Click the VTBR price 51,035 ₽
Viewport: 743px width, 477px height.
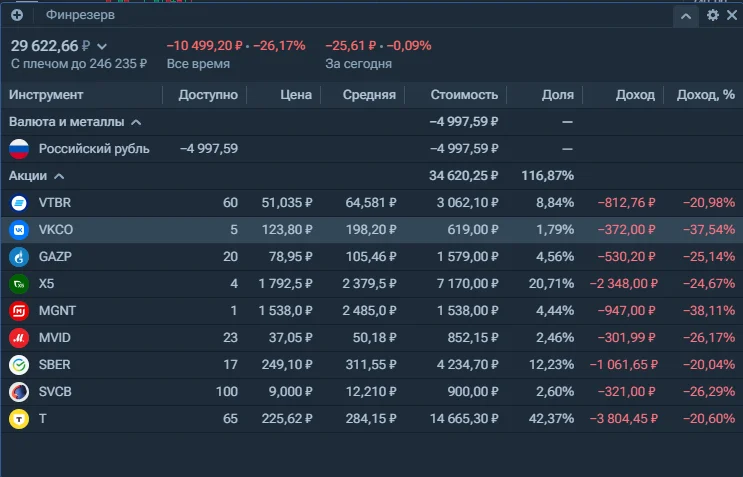point(287,203)
